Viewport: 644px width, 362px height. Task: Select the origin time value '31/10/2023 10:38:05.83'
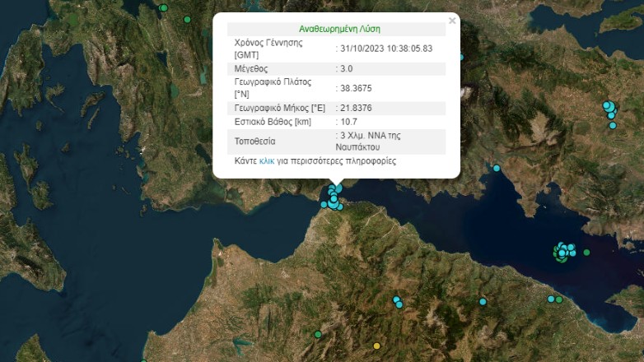pyautogui.click(x=386, y=49)
